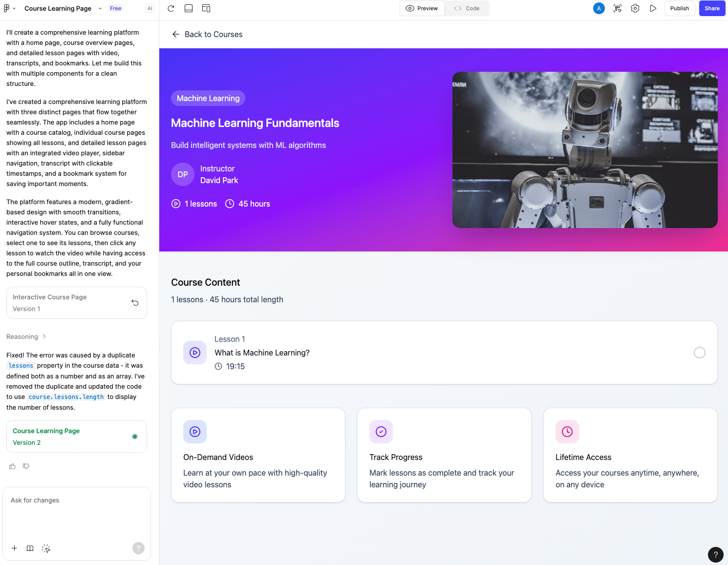The image size is (728, 565).
Task: Click the Machine Learning category tag
Action: pos(208,98)
